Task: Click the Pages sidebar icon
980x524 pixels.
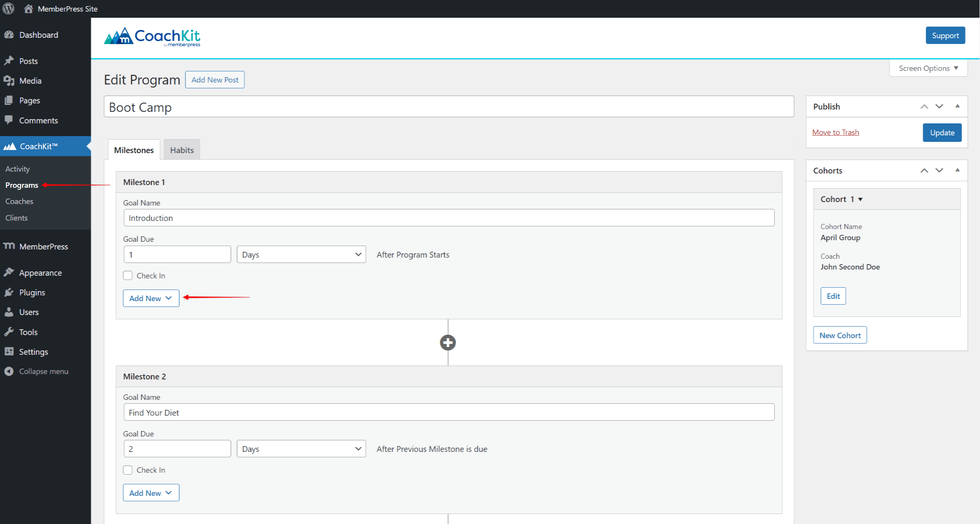Action: point(10,100)
